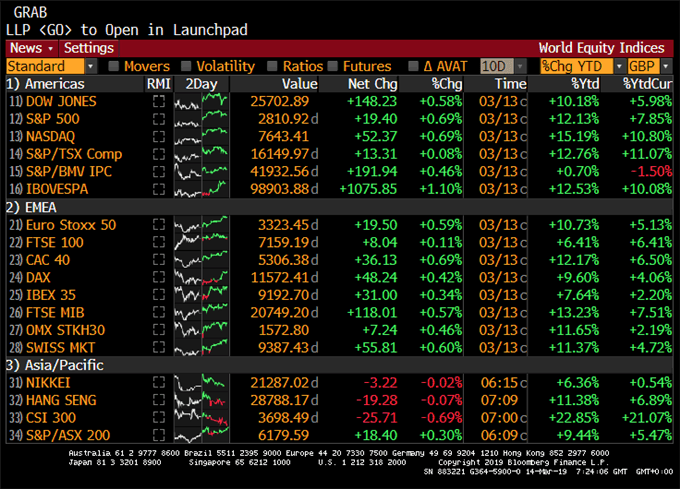
Task: Open the 2Day sparkline chart for SWISS MKT
Action: tap(201, 347)
